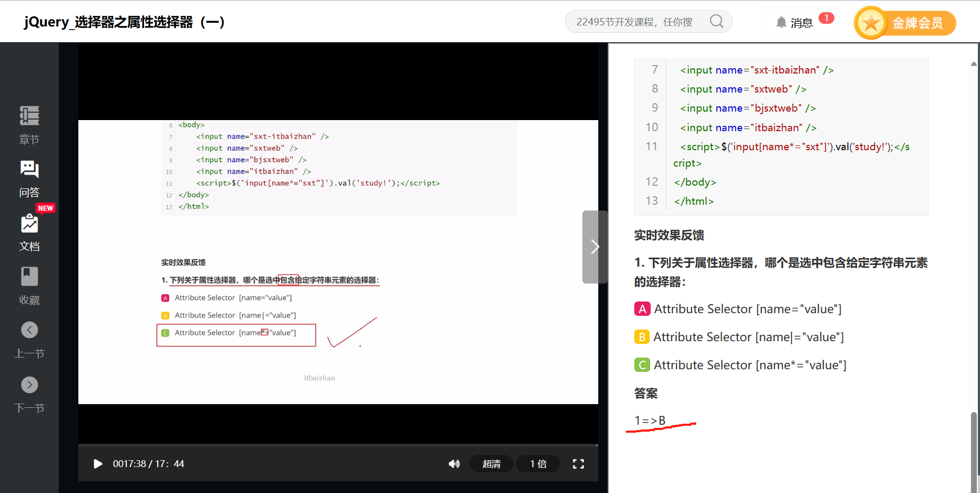Go to previous lesson 上一节

click(x=29, y=330)
